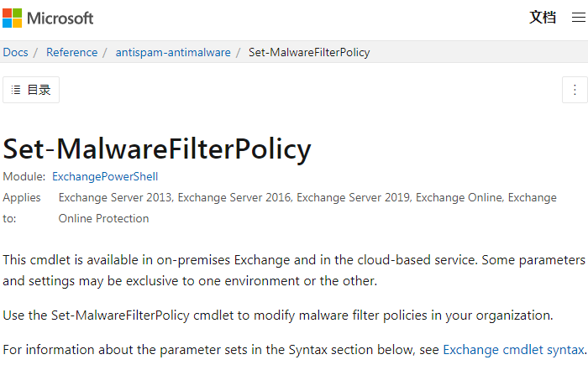Viewport: 588px width, 365px height.
Task: Click paragraph beginning 'This cmdlet is available'
Action: 294,270
